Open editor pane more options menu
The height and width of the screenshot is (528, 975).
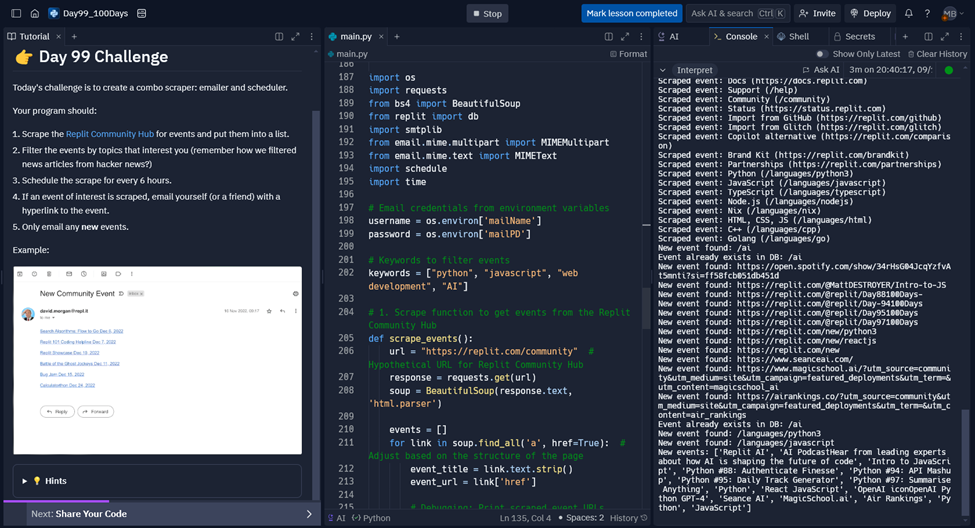(641, 37)
